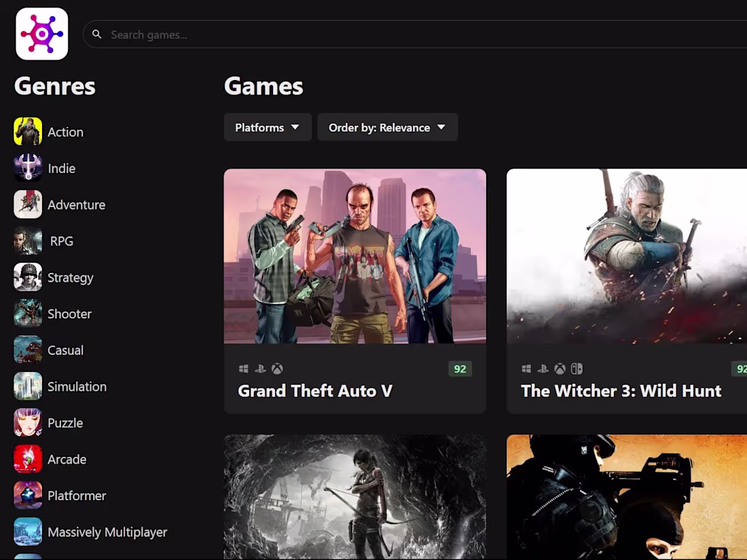Click the Nintendo Switch icon under The Witcher 3

(577, 369)
